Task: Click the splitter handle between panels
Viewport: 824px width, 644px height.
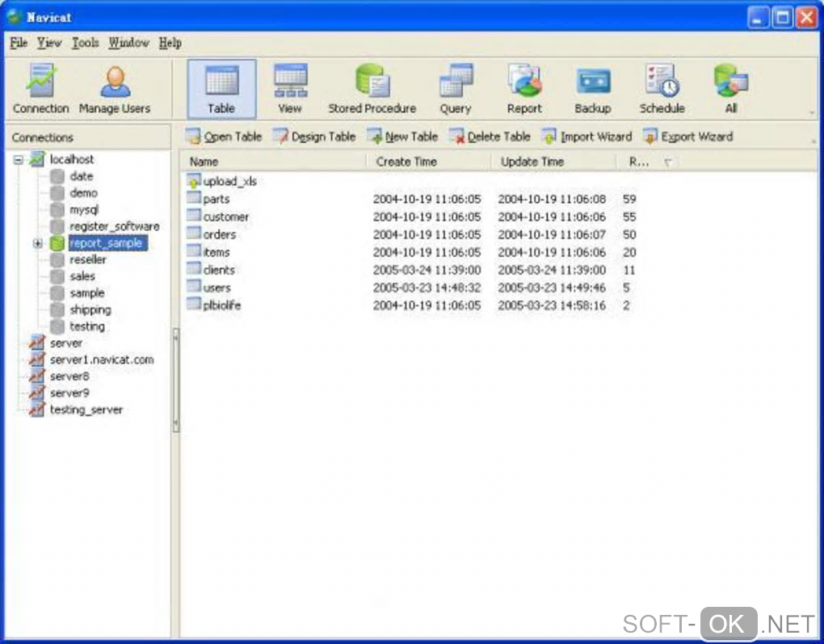Action: tap(176, 380)
